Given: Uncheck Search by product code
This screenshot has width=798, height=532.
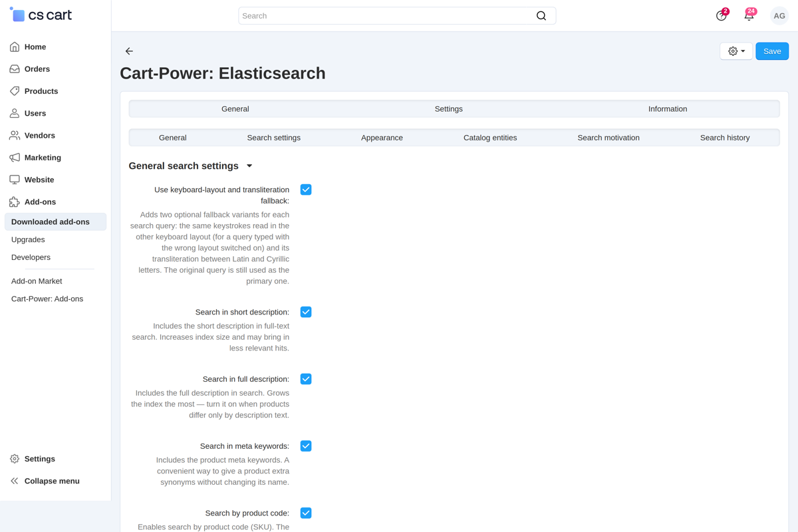Looking at the screenshot, I should point(306,513).
